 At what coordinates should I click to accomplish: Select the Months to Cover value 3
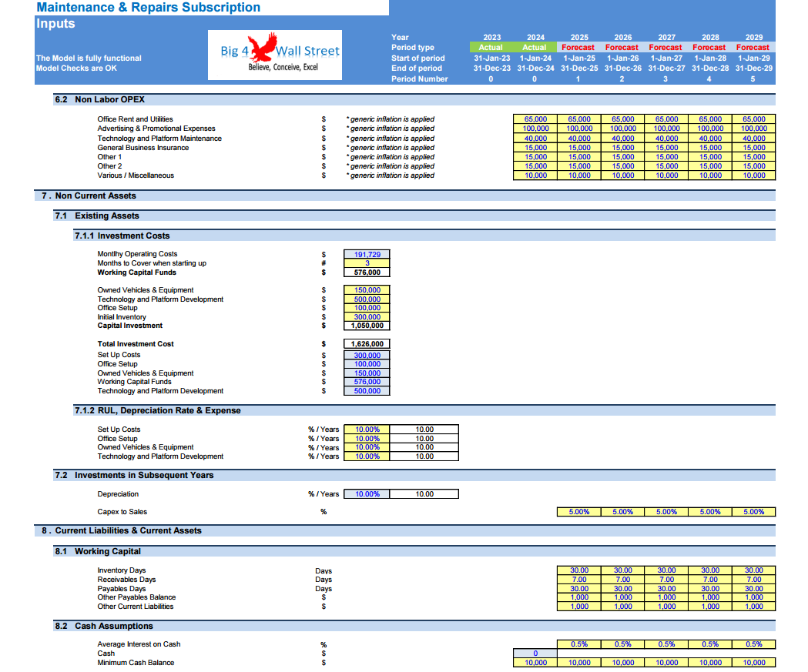[367, 263]
